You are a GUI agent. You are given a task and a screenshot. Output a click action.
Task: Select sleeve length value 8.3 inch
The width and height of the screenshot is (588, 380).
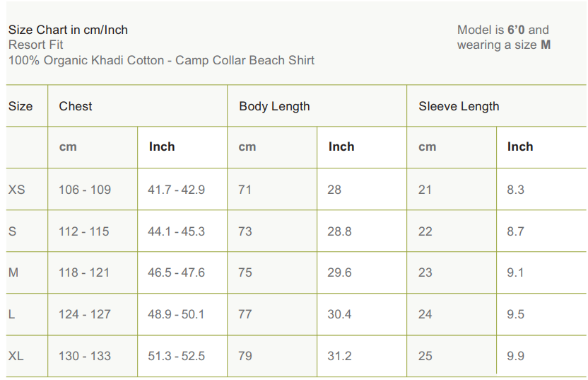point(515,190)
